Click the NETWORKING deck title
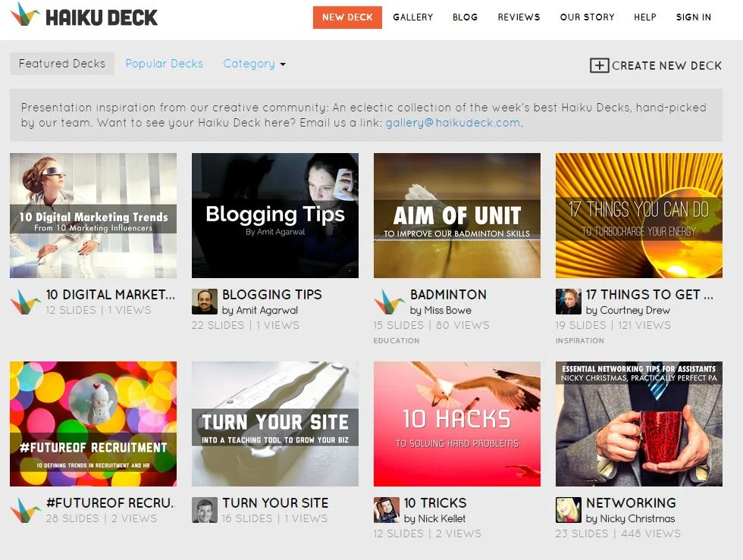This screenshot has width=743, height=560. (631, 503)
